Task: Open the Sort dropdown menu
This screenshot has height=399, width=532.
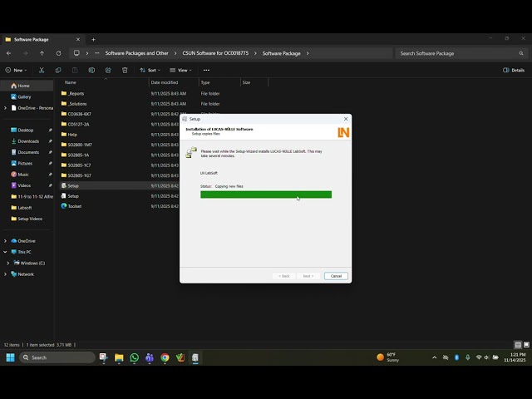Action: pos(150,70)
